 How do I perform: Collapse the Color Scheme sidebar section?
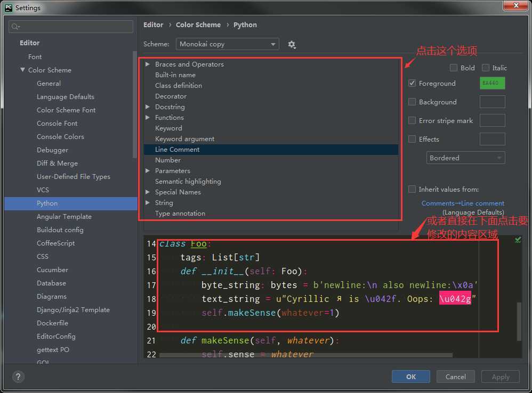[22, 70]
